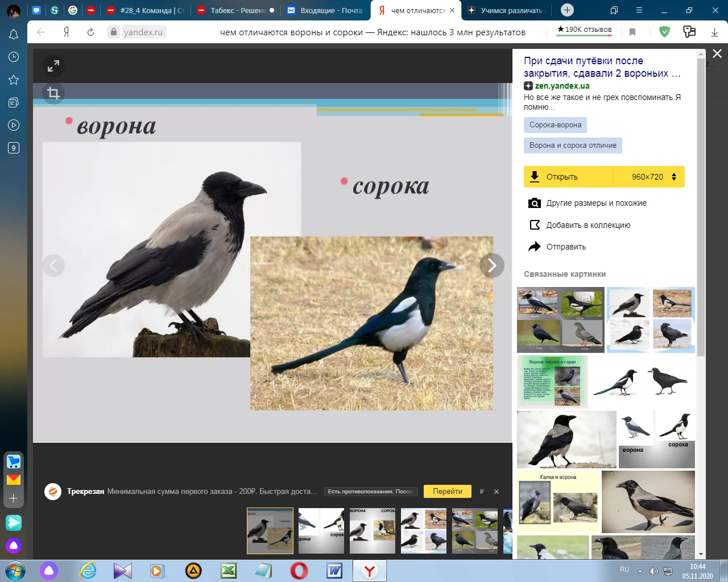This screenshot has width=728, height=582.
Task: Click the share arrow next to Отправить
Action: 534,246
